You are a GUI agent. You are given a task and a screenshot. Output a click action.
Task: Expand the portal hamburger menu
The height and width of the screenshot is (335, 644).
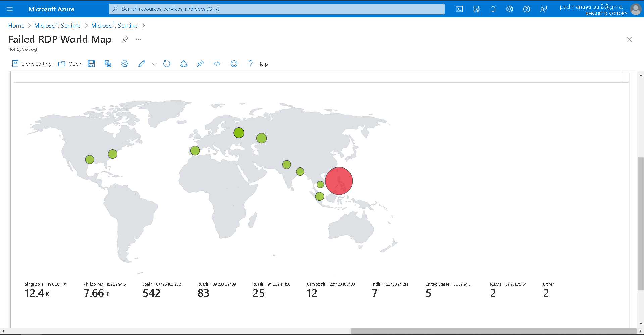click(x=10, y=9)
